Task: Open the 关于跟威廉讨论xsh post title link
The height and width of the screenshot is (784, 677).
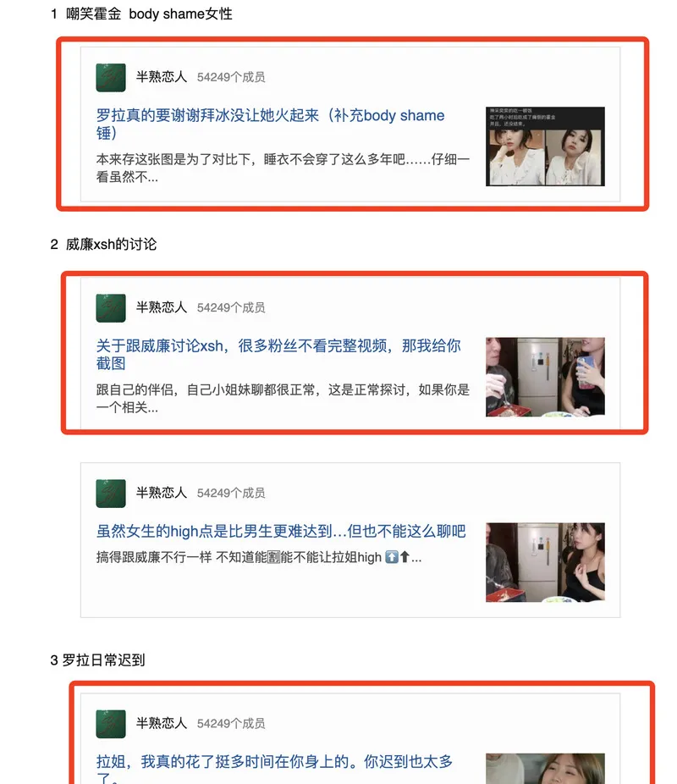Action: click(278, 355)
